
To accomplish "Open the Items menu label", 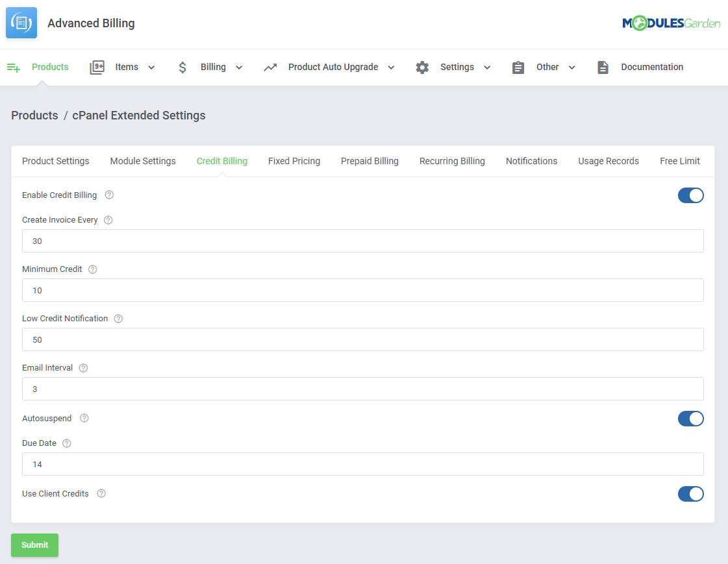I will pyautogui.click(x=127, y=67).
